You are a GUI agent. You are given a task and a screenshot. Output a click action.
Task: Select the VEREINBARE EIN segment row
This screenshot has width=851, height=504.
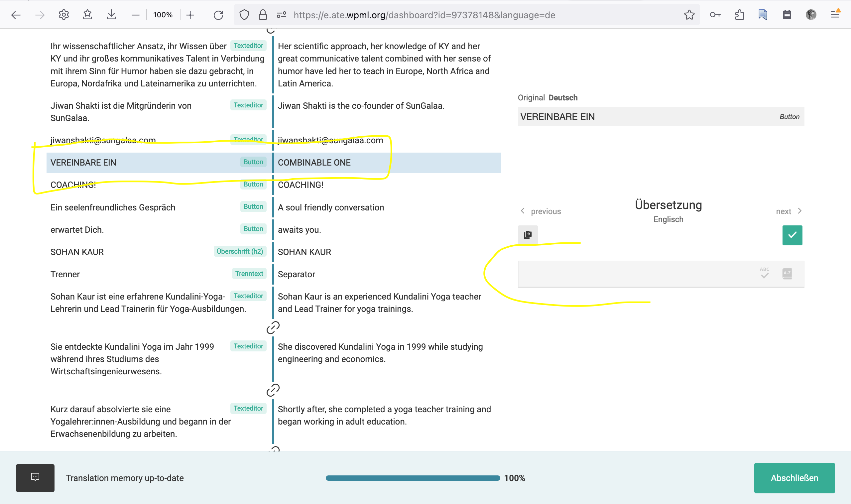83,163
